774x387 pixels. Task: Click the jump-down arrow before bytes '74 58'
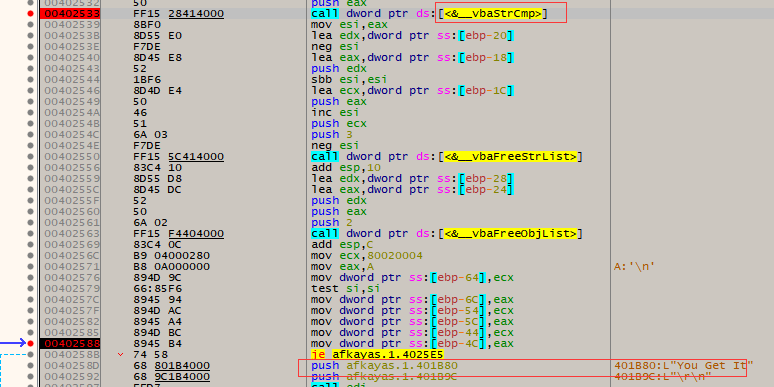tap(120, 354)
